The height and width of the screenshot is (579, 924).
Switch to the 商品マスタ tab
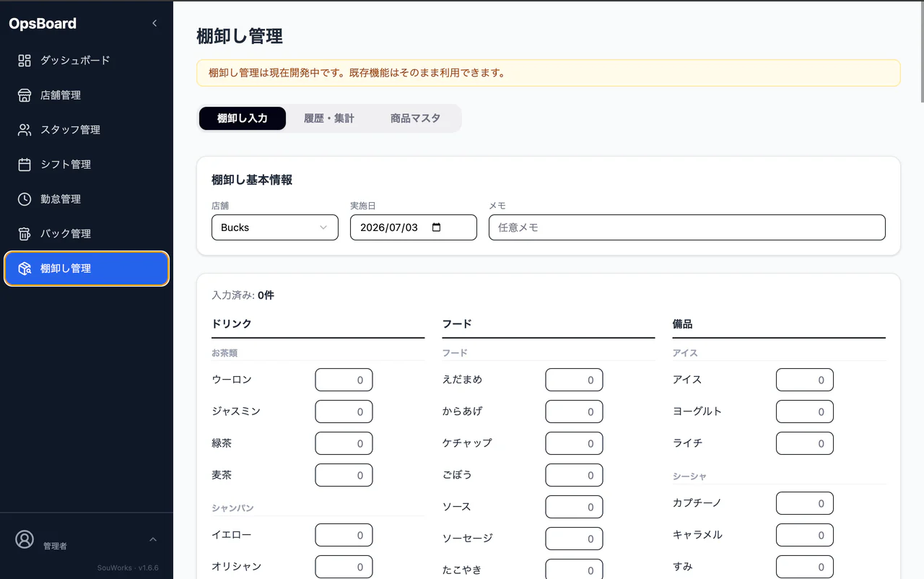pos(415,118)
